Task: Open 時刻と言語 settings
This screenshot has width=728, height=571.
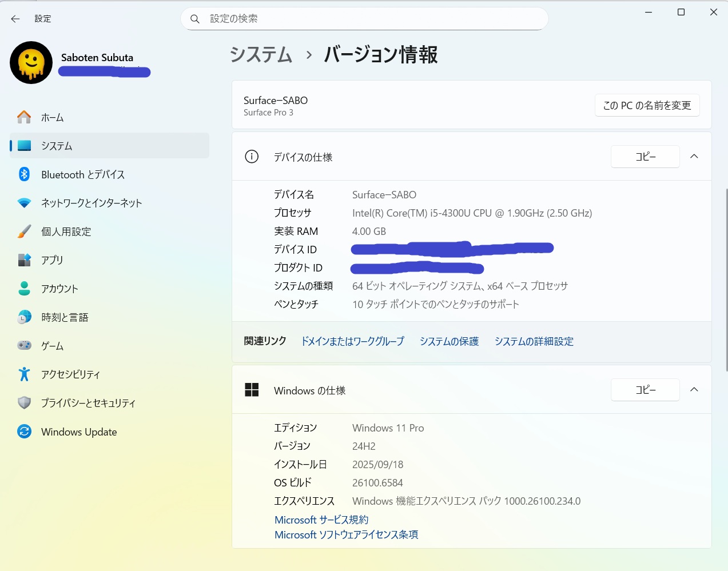Action: pos(109,317)
